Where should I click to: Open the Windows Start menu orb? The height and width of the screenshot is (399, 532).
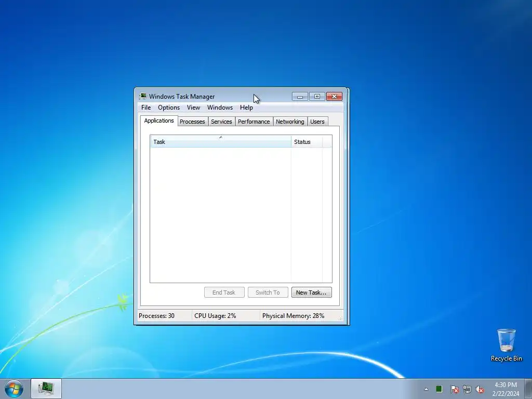pos(14,389)
